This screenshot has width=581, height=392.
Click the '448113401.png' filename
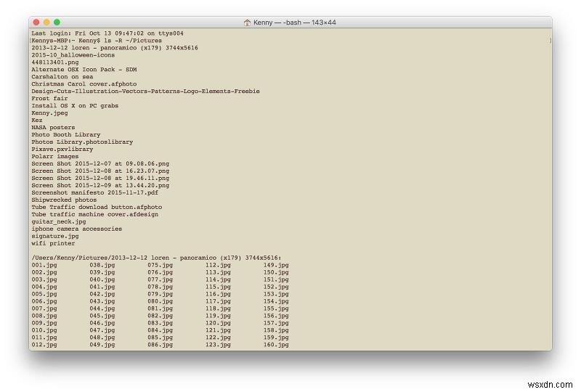coord(55,62)
